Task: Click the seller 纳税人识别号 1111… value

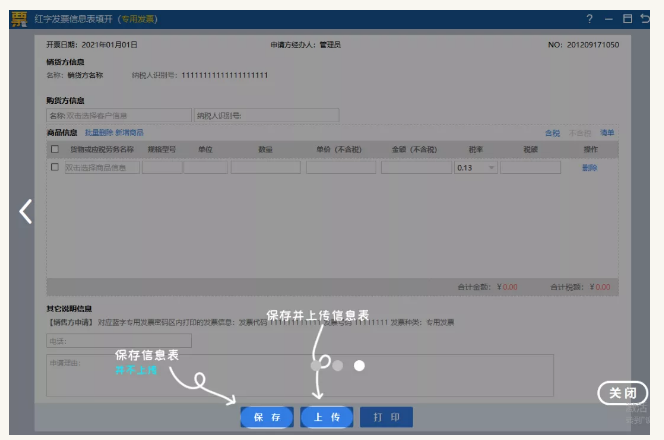Action: coord(224,75)
